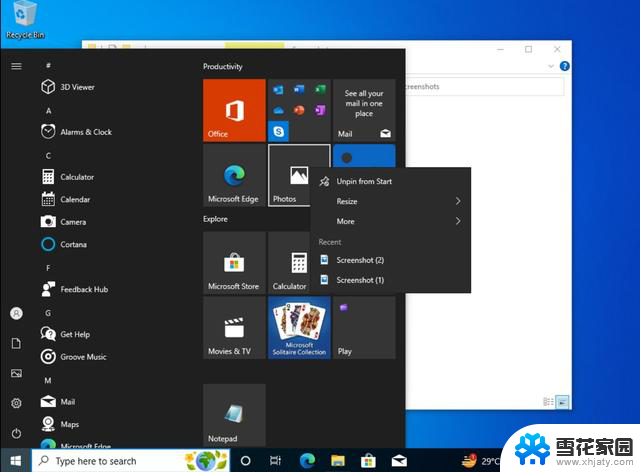Viewport: 640px width, 472px height.
Task: Open the Excel icon in Office tile group
Action: tap(320, 89)
